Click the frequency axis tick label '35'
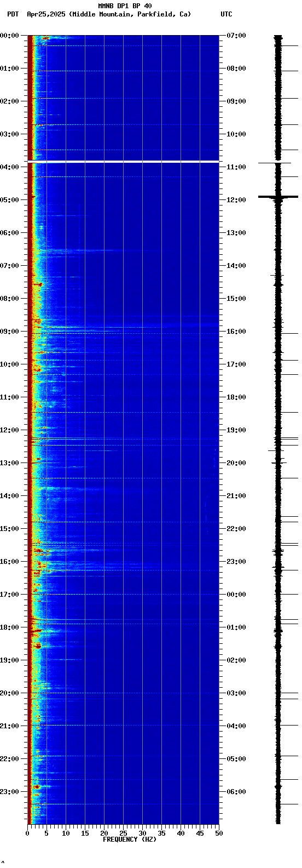 click(x=161, y=833)
